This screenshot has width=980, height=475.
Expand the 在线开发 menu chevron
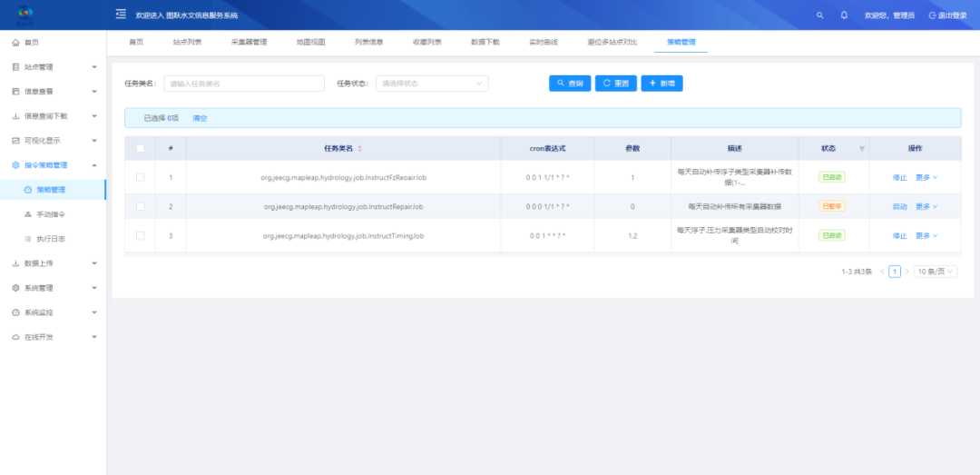click(94, 337)
